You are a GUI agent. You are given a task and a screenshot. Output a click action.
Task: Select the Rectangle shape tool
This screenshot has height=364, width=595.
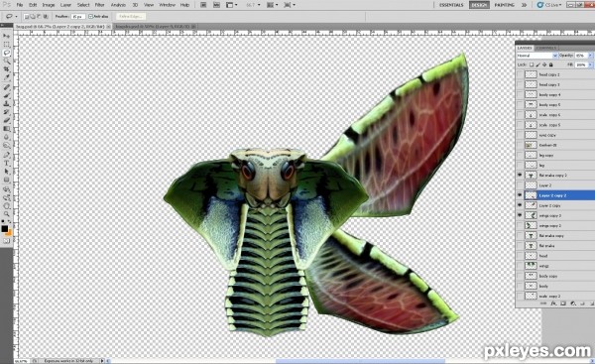tap(7, 180)
